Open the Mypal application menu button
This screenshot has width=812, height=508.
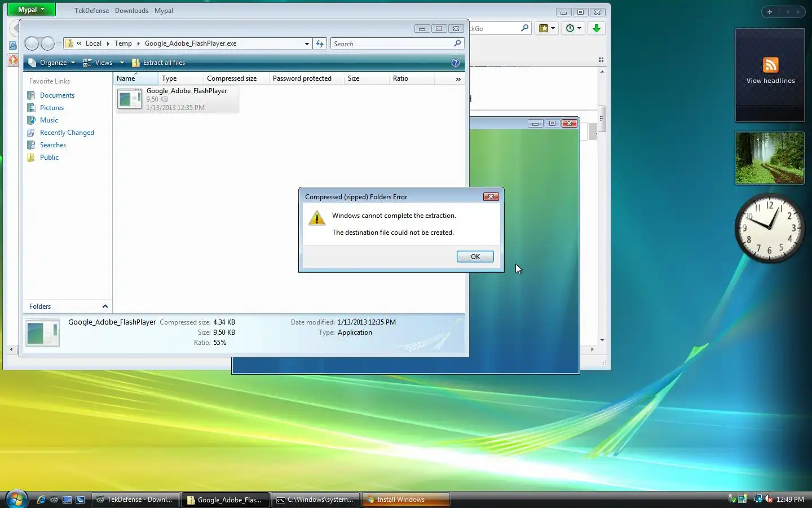point(31,10)
